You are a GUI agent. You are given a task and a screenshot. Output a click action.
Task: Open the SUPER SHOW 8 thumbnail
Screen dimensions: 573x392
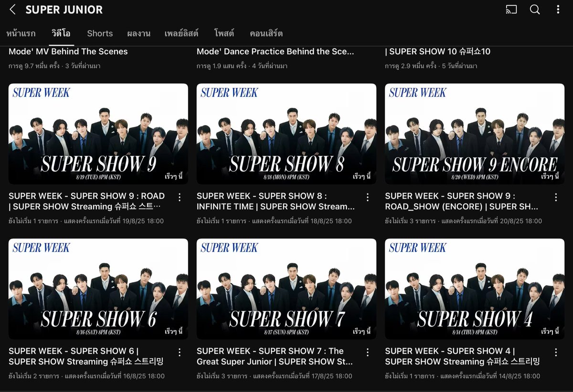click(286, 134)
